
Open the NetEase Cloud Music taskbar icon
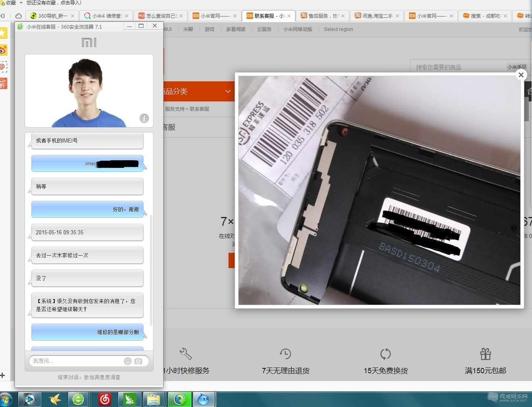pyautogui.click(x=105, y=399)
